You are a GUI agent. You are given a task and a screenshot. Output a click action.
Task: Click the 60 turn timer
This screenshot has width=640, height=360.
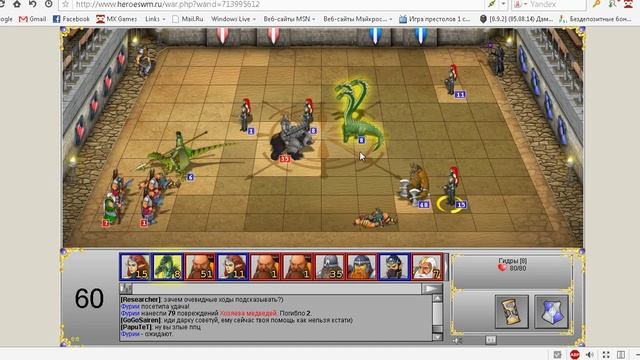tap(89, 298)
